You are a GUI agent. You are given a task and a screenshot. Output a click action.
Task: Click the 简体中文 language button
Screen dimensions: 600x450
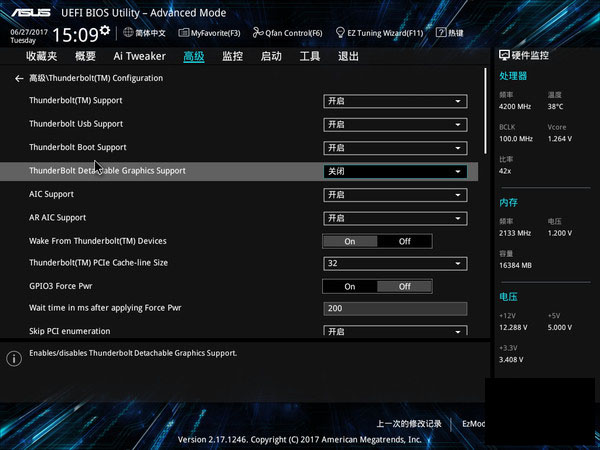[144, 33]
